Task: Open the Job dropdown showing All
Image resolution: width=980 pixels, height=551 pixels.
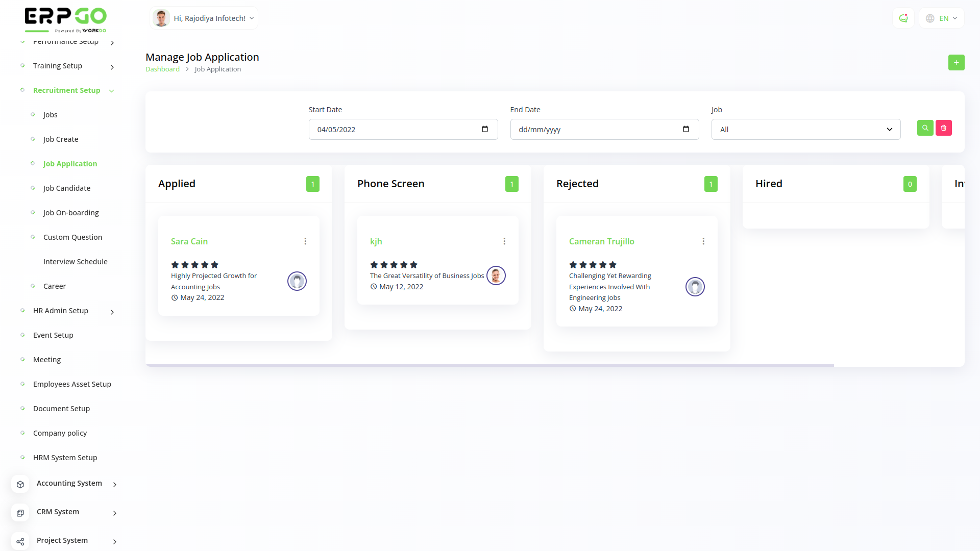Action: [805, 129]
